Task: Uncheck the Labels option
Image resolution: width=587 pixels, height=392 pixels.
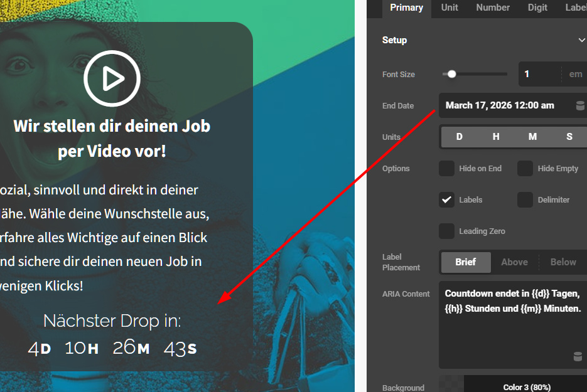Action: [446, 200]
